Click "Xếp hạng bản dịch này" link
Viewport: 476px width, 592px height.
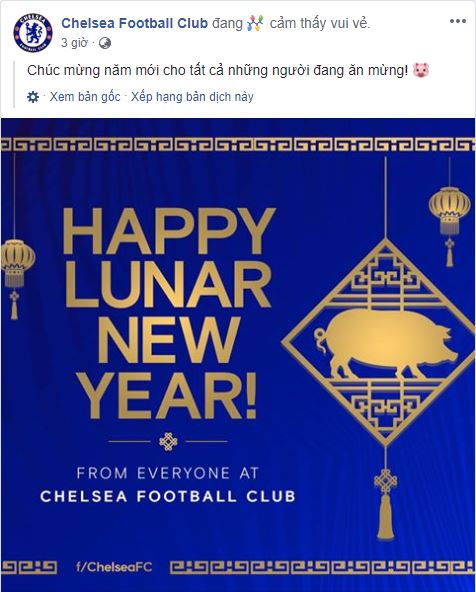tap(192, 97)
